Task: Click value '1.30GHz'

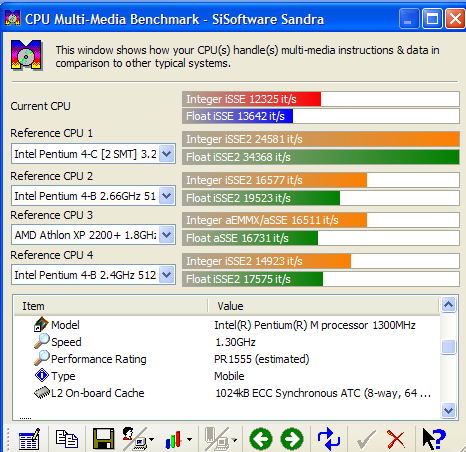Action: [x=235, y=342]
